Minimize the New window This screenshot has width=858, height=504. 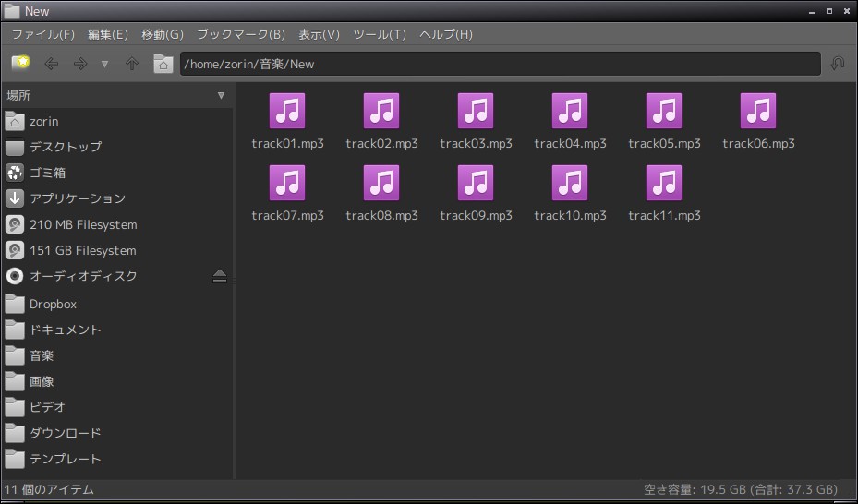pos(812,11)
